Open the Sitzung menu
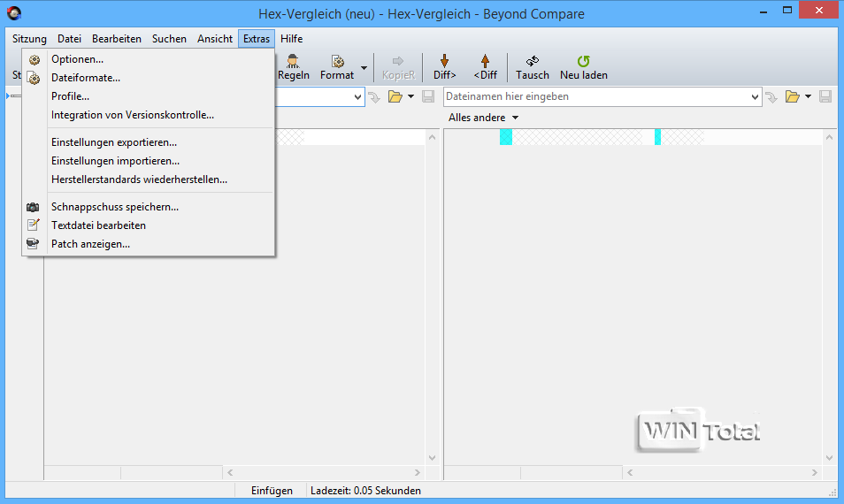The width and height of the screenshot is (844, 504). [29, 39]
